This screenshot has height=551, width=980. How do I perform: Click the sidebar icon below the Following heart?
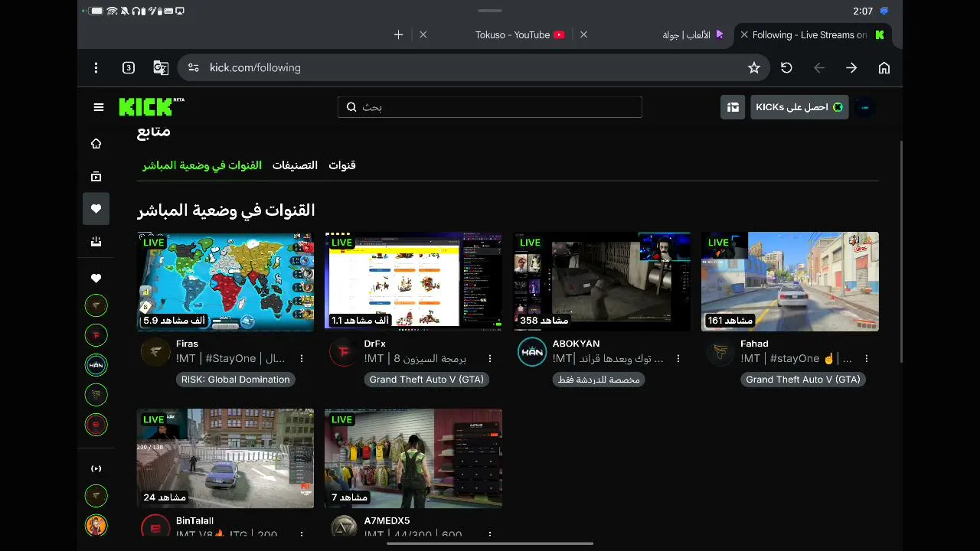pyautogui.click(x=96, y=242)
